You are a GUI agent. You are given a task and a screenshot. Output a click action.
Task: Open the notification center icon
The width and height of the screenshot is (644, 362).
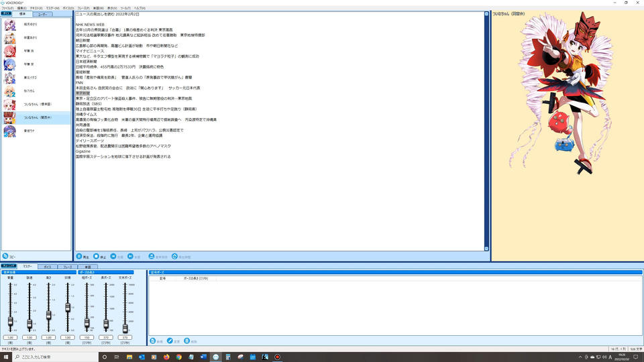point(636,357)
